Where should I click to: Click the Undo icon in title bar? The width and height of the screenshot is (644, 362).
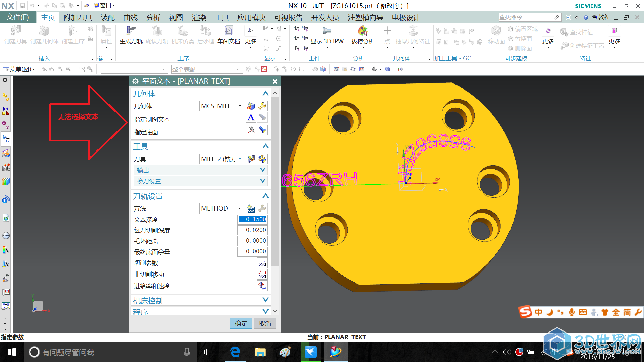point(32,6)
